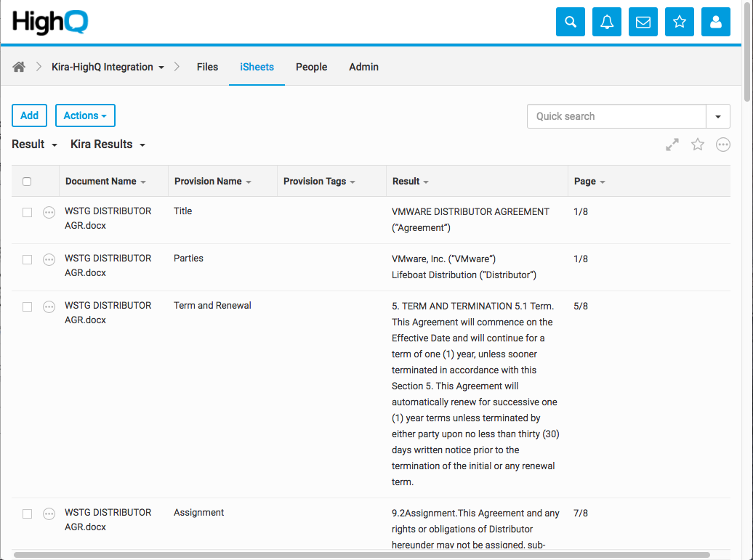Click the Add button

pyautogui.click(x=29, y=115)
